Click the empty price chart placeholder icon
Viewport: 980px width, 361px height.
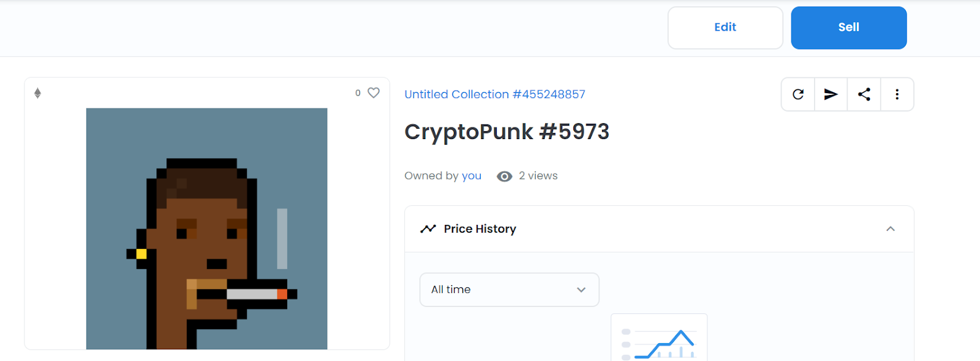coord(659,337)
